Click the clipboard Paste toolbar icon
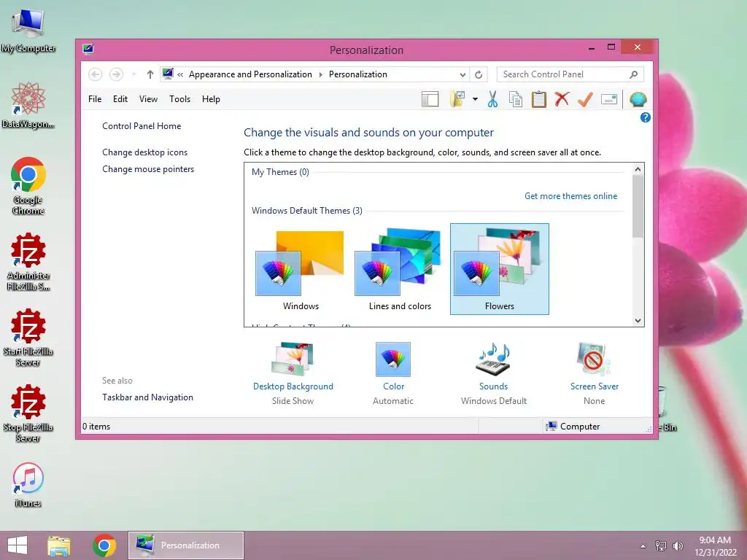The width and height of the screenshot is (747, 560). coord(539,99)
